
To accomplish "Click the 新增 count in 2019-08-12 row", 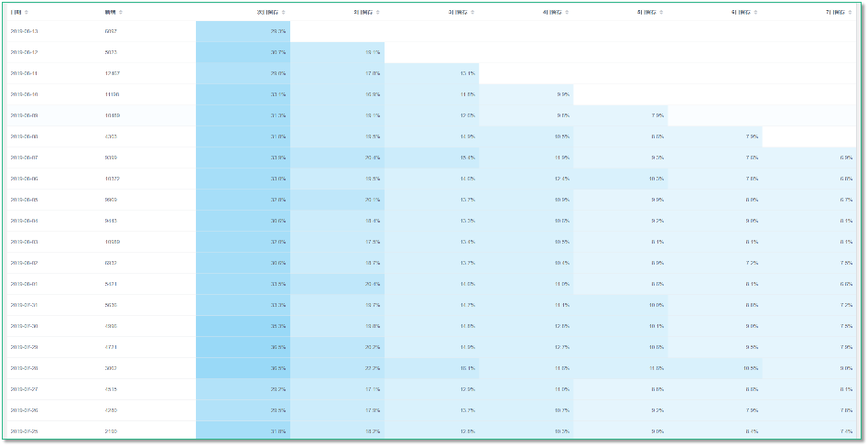I will point(111,52).
